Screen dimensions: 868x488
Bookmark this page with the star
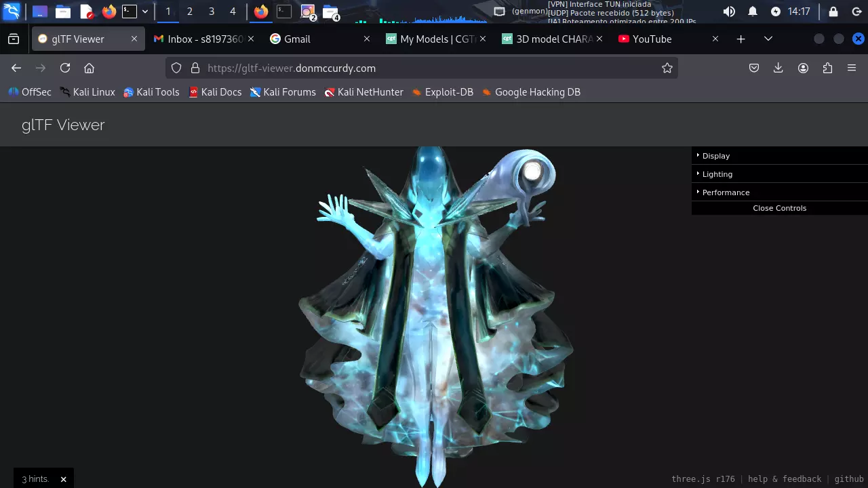[x=667, y=68]
